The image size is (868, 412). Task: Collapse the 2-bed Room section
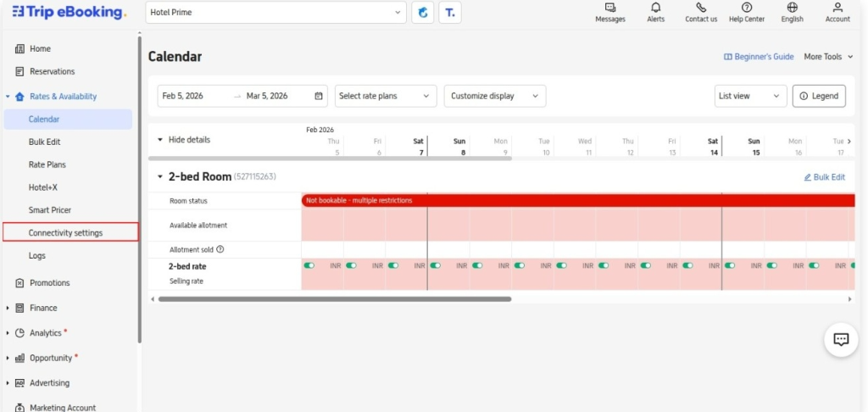pos(160,177)
